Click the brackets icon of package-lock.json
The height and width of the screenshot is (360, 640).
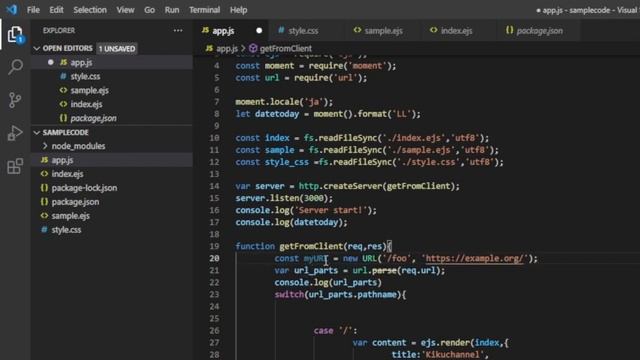(x=44, y=188)
